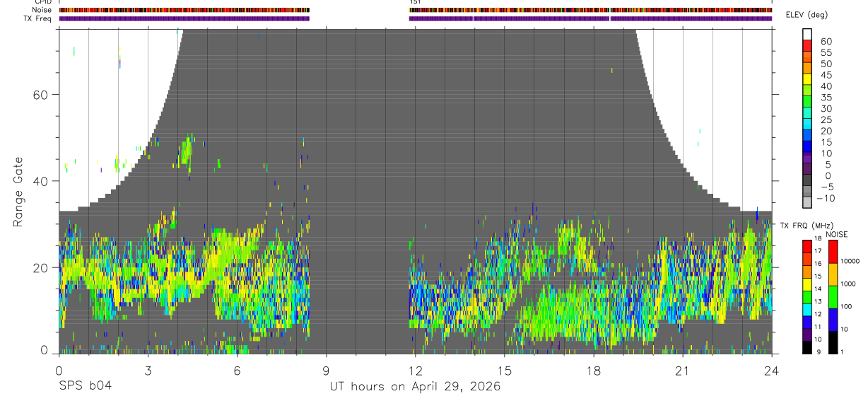Click the noise strip above the early-hours data
868x401 pixels.
point(184,10)
